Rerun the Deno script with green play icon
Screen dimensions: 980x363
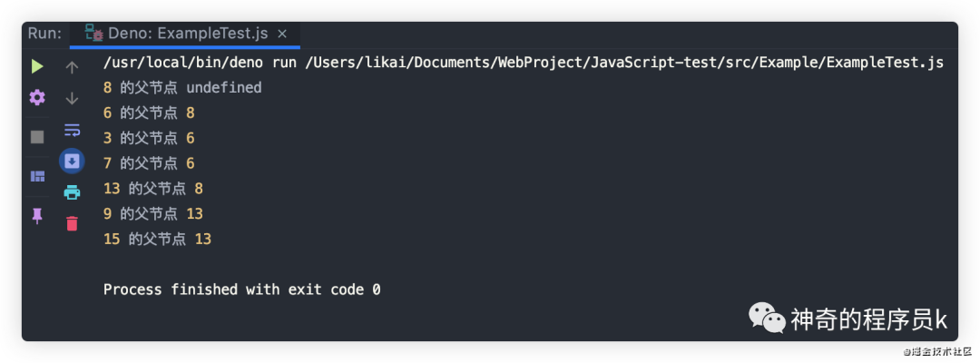37,67
